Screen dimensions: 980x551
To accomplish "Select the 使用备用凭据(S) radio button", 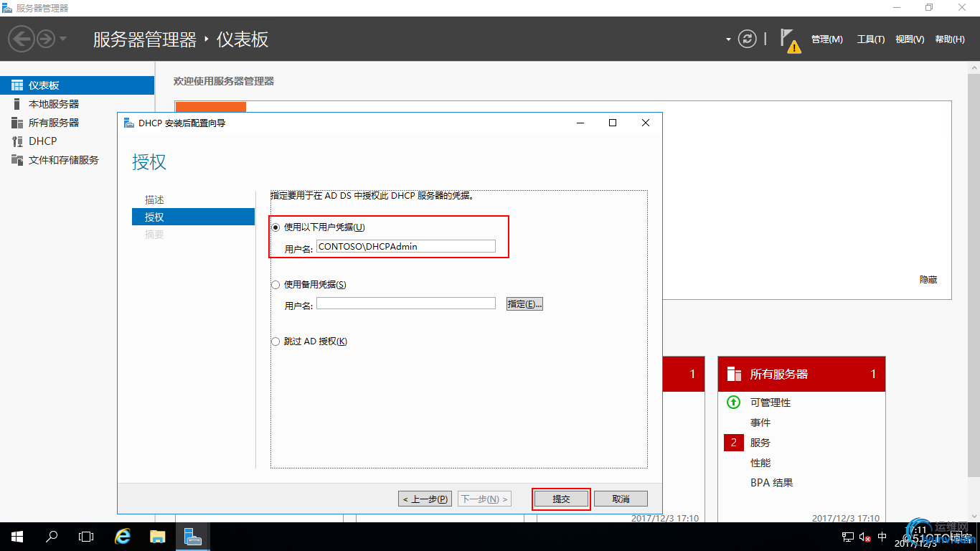I will click(x=275, y=285).
